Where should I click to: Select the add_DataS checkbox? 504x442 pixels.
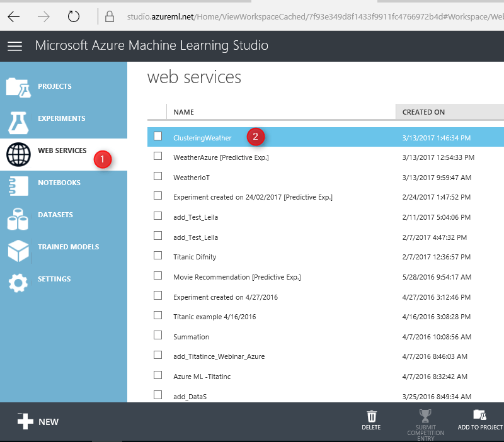[x=158, y=395]
